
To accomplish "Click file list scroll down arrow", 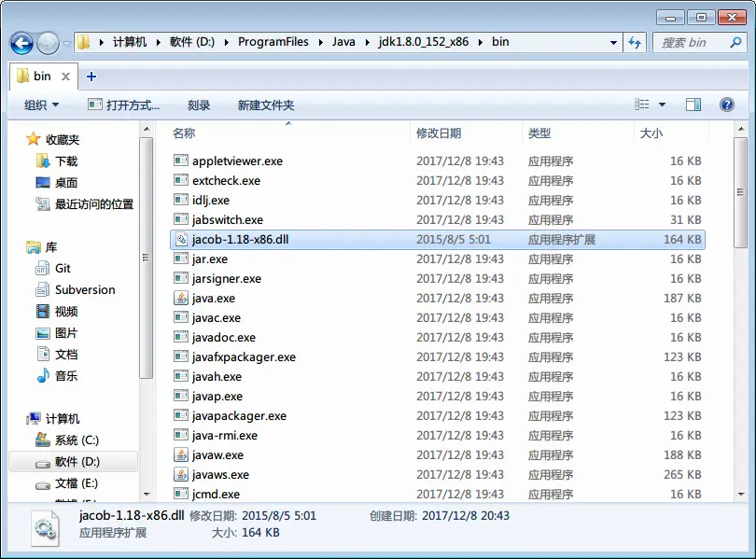I will coord(740,494).
